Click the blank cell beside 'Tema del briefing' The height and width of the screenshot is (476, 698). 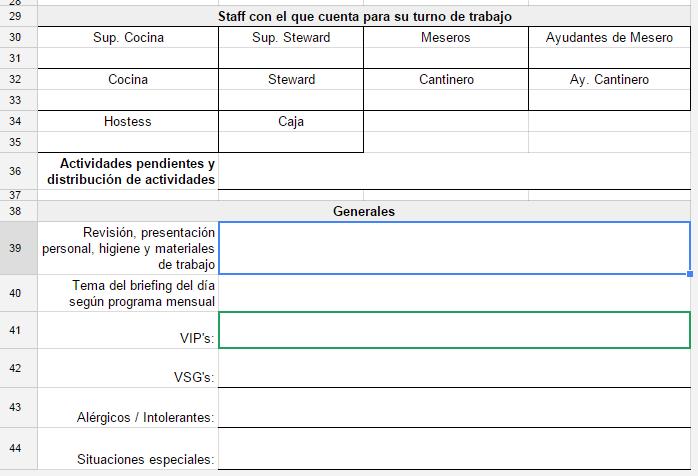point(454,293)
